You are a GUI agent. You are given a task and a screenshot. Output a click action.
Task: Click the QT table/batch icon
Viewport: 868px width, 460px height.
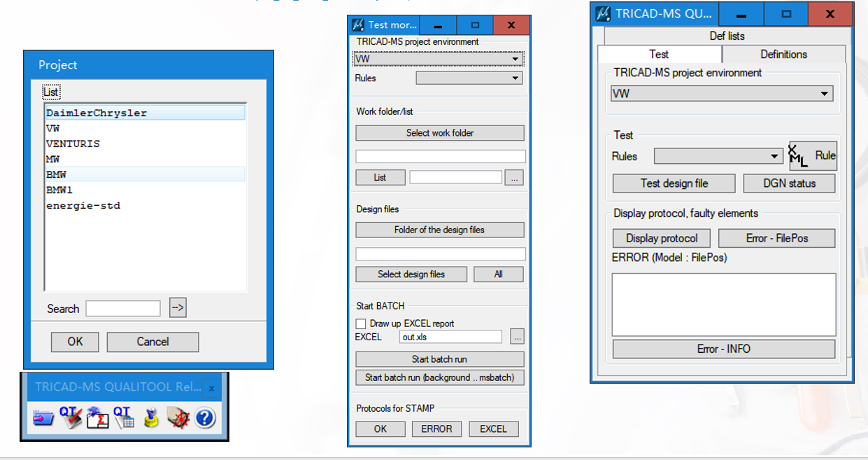124,417
